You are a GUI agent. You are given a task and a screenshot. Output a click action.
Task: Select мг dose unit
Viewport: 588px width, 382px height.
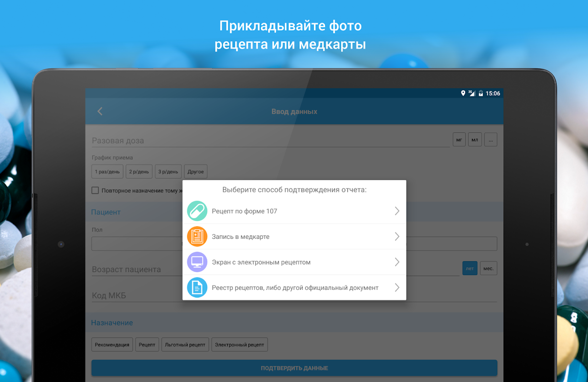point(459,140)
